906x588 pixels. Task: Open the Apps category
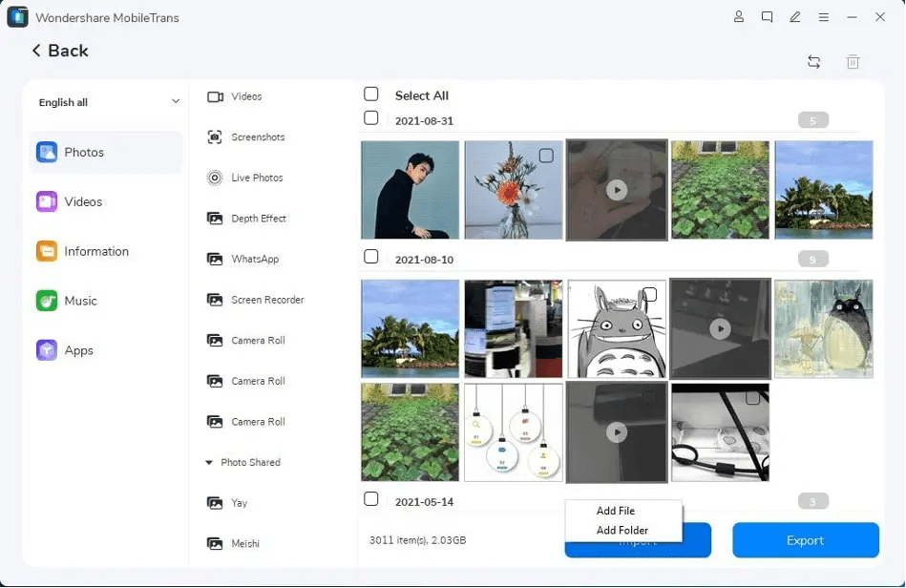(78, 350)
